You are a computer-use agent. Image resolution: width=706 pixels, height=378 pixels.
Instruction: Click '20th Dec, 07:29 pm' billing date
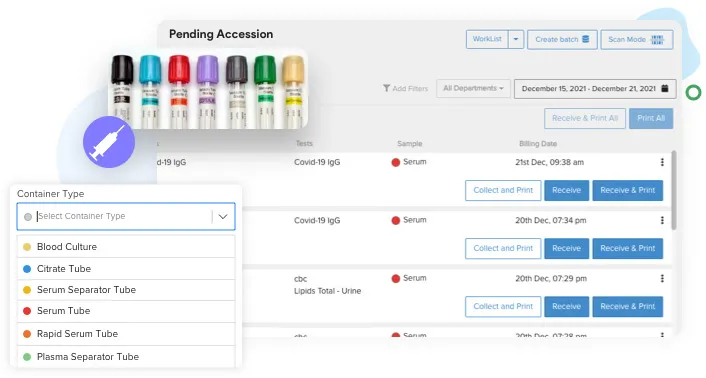click(x=551, y=279)
